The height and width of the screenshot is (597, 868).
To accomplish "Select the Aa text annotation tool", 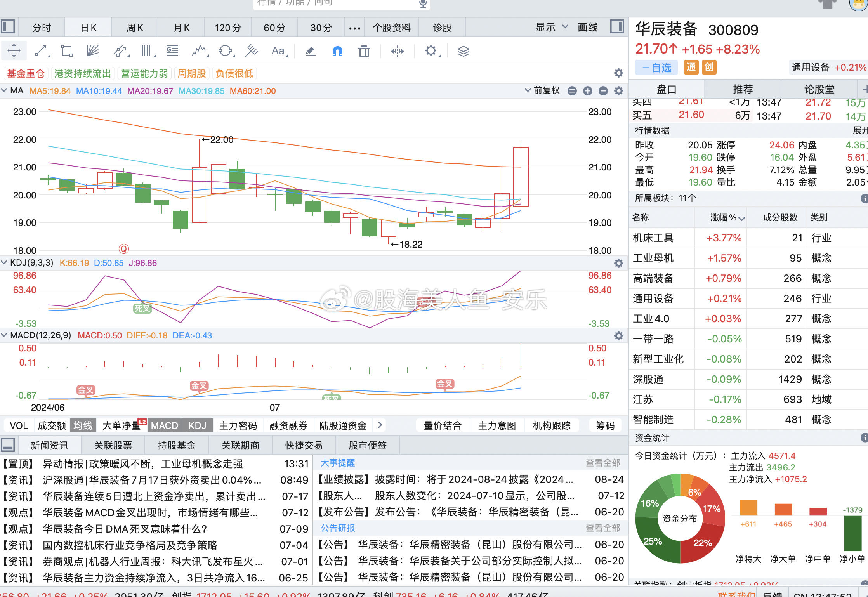I will pyautogui.click(x=278, y=51).
